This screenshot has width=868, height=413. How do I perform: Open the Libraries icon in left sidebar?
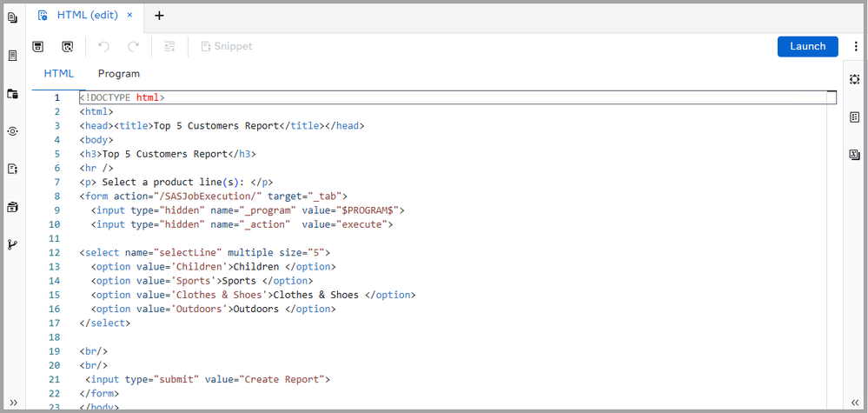pyautogui.click(x=12, y=207)
